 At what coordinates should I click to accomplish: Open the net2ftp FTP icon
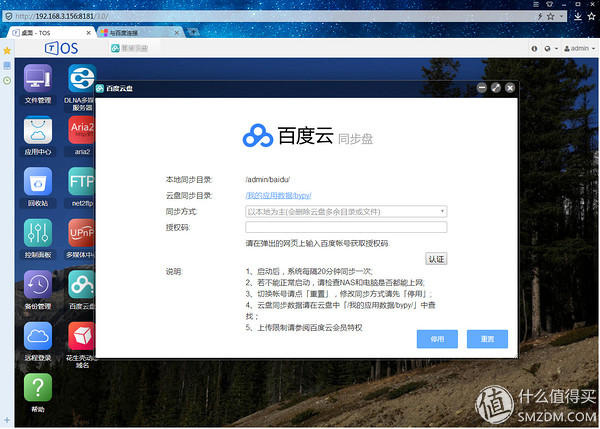pyautogui.click(x=82, y=181)
